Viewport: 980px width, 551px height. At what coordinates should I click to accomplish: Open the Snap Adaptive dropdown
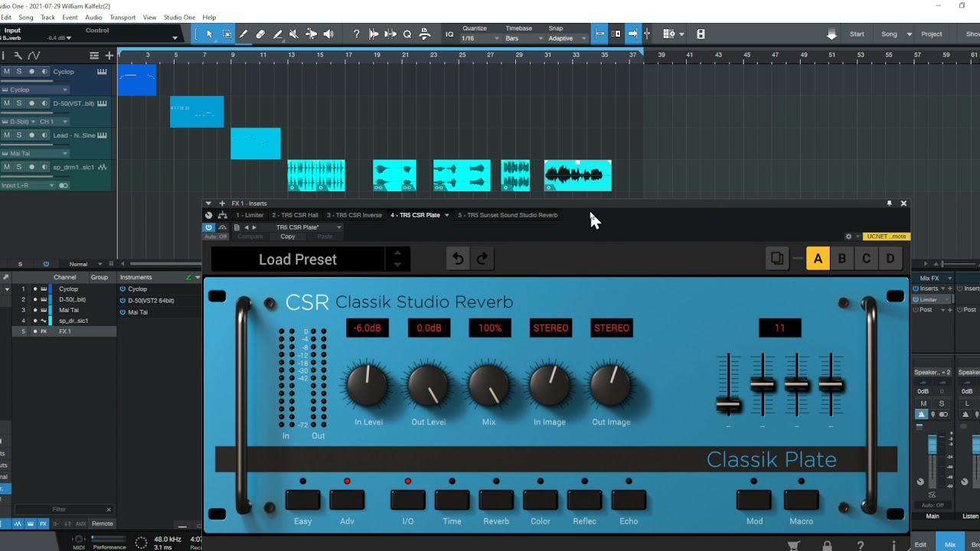click(x=567, y=38)
